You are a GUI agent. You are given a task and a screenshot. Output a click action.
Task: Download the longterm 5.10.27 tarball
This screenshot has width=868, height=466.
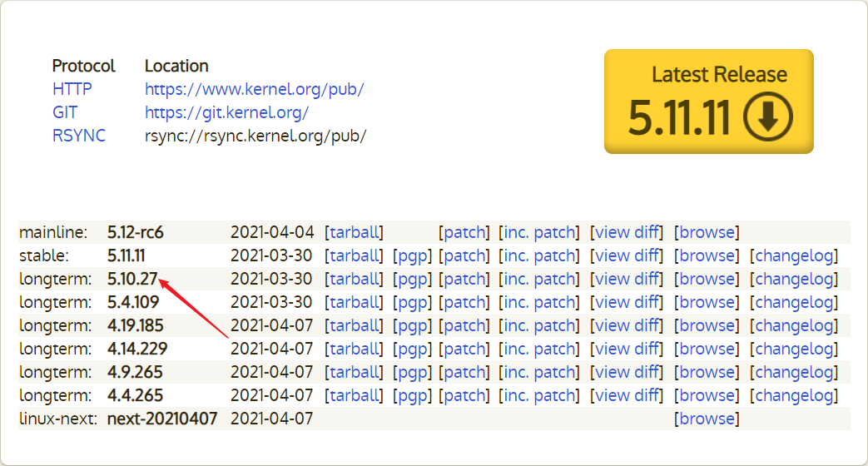pos(354,279)
